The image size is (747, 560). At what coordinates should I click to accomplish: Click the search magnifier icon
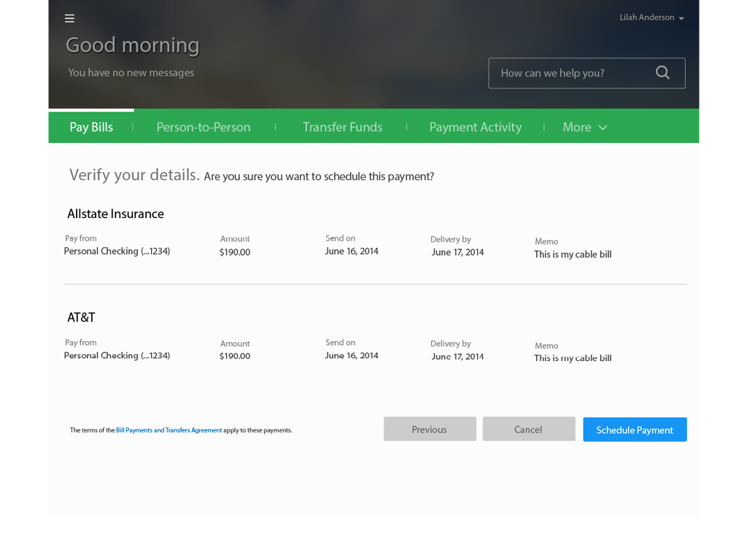(x=662, y=73)
